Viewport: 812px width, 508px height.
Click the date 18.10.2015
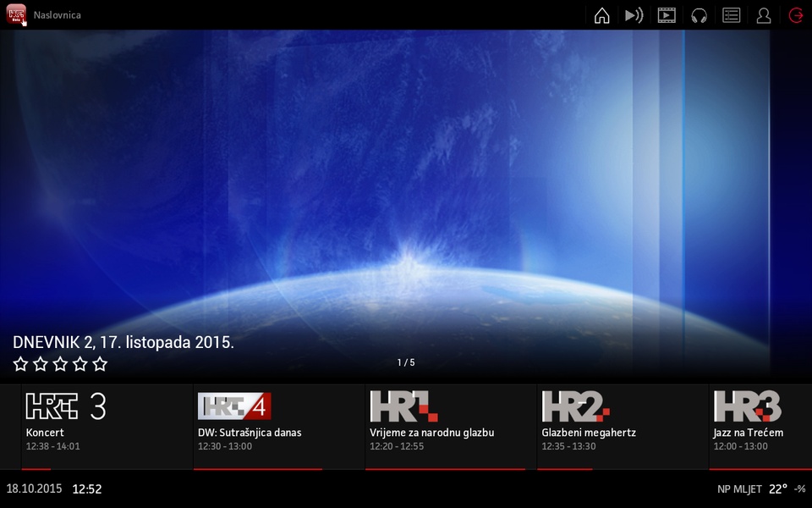[x=34, y=489]
